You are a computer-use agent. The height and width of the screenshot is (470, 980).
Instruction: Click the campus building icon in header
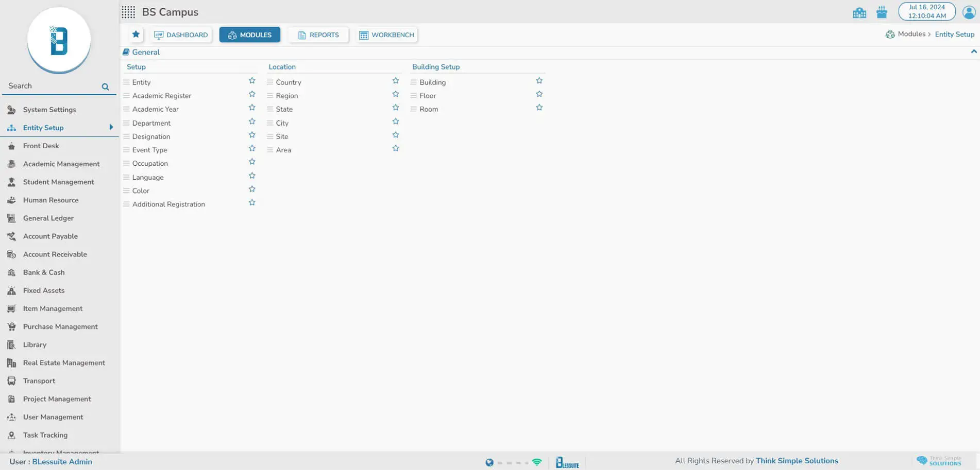point(859,12)
